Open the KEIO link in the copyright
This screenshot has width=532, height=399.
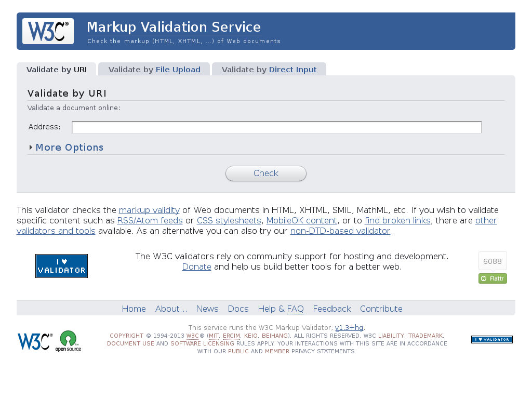pos(251,336)
